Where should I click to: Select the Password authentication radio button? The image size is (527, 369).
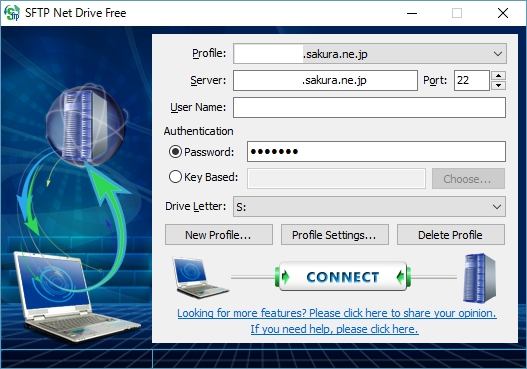(x=175, y=152)
